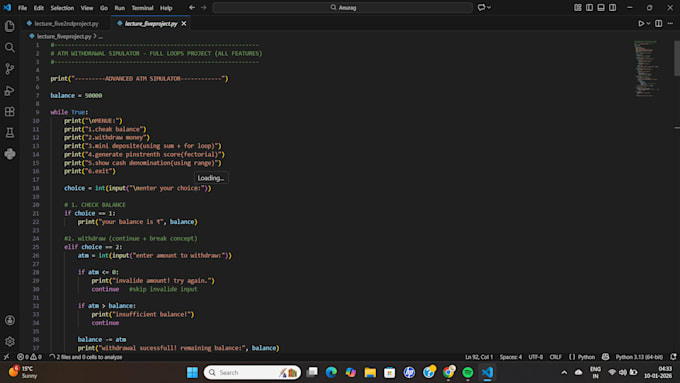This screenshot has height=383, width=680.
Task: Go back in navigation history
Action: 192,7
